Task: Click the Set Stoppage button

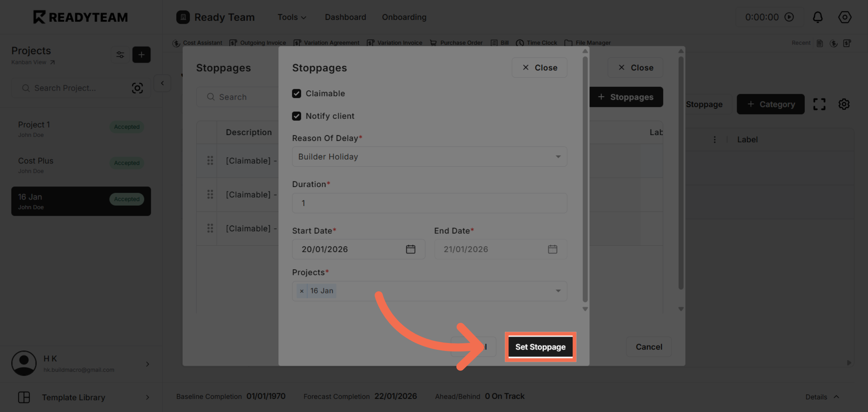Action: [540, 347]
